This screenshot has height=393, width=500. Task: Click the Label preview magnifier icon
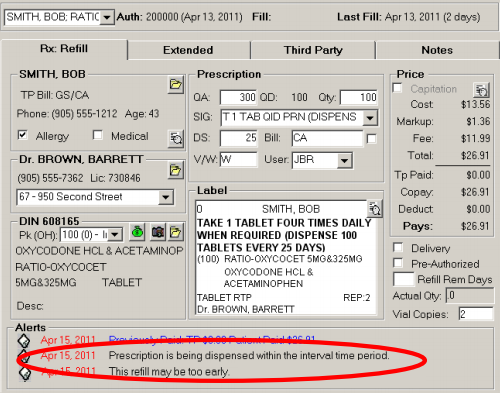point(375,209)
